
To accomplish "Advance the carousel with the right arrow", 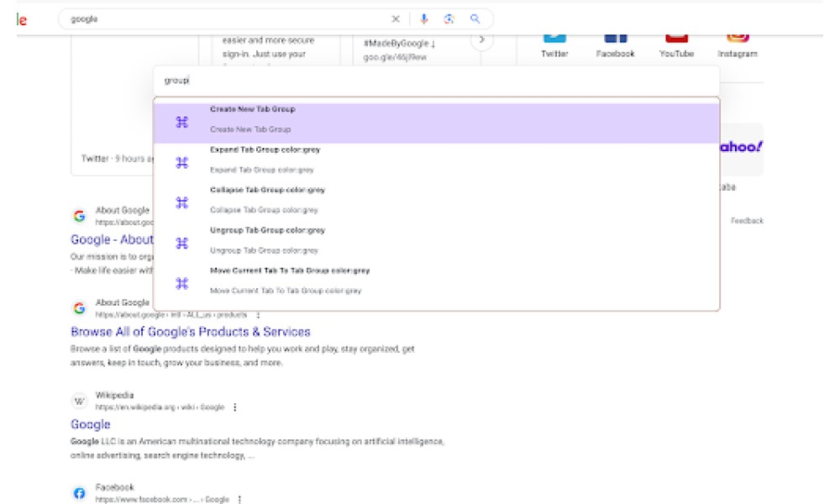I will click(x=481, y=40).
